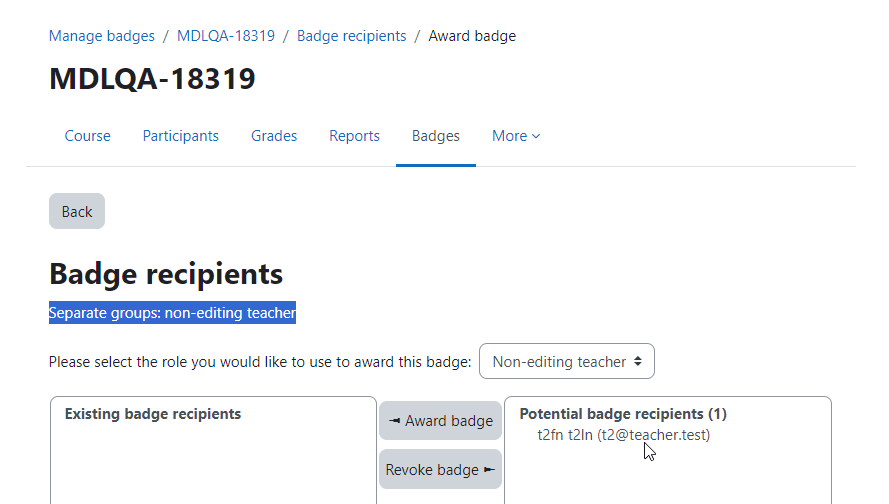The width and height of the screenshot is (889, 504).
Task: Expand the More menu
Action: [x=516, y=136]
